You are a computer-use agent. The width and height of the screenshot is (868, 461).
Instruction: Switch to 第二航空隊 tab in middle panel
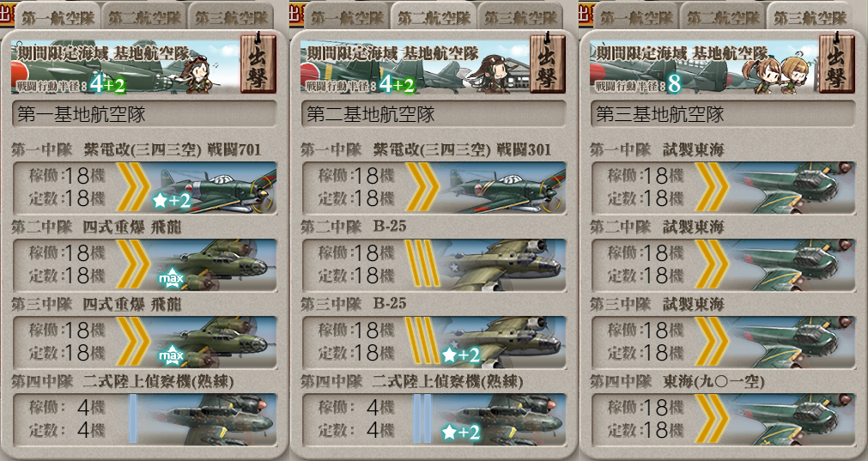point(434,16)
